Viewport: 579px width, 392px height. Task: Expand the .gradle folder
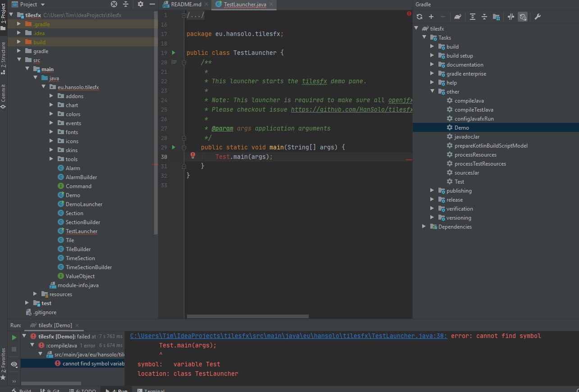click(x=18, y=24)
